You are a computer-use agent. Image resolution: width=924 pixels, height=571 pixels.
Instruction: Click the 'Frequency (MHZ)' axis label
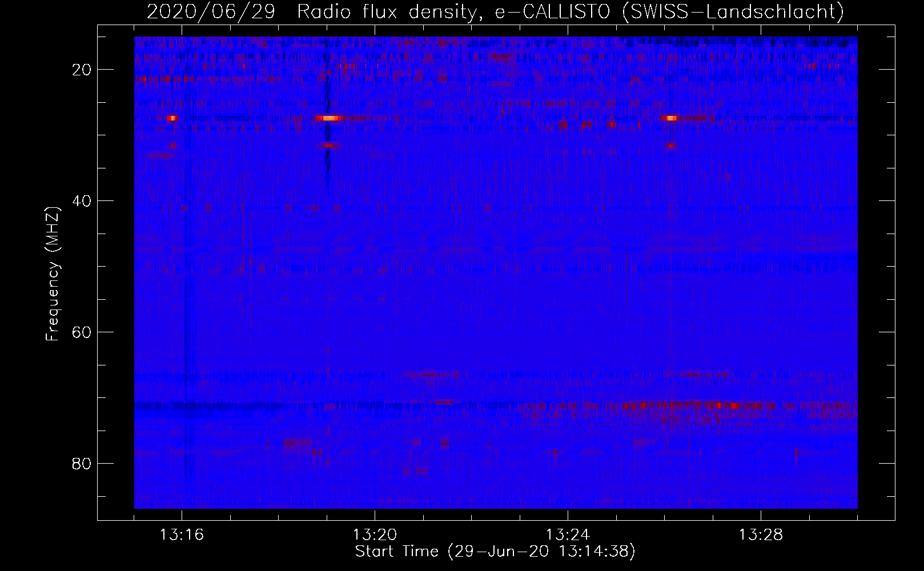53,274
